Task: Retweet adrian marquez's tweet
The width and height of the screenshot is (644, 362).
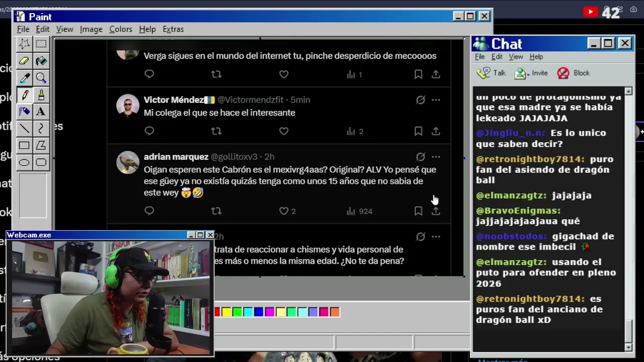Action: tap(216, 211)
